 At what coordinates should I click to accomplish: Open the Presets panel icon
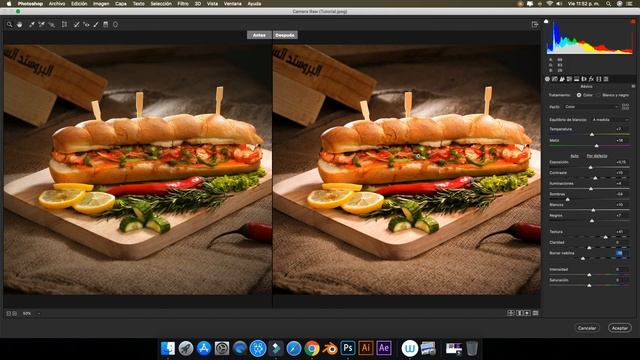click(606, 79)
